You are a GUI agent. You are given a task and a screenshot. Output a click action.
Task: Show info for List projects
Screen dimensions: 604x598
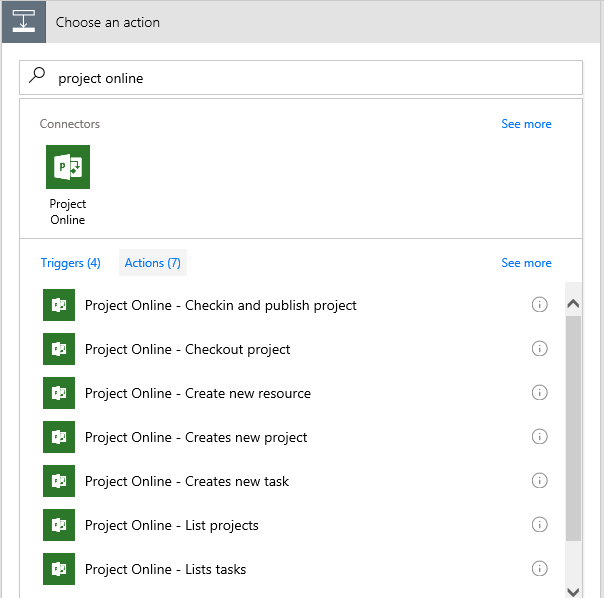pyautogui.click(x=539, y=524)
